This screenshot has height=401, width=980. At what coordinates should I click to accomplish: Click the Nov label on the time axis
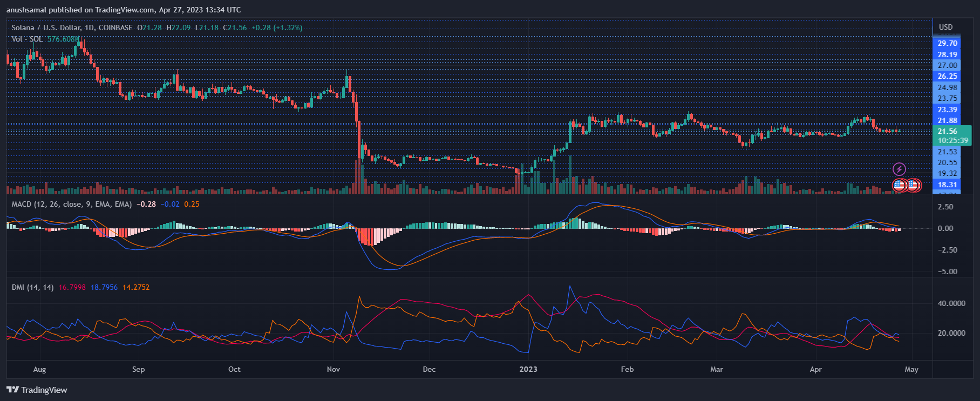click(334, 369)
